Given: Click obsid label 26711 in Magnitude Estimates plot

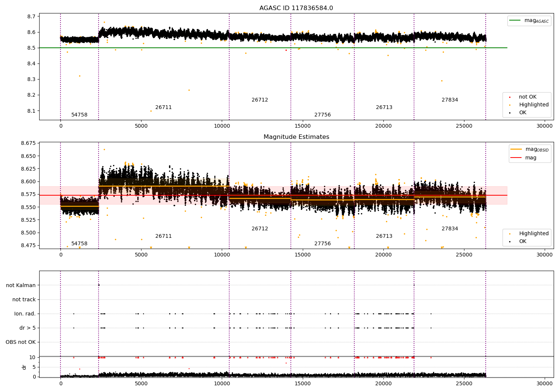Looking at the screenshot, I should tap(164, 236).
